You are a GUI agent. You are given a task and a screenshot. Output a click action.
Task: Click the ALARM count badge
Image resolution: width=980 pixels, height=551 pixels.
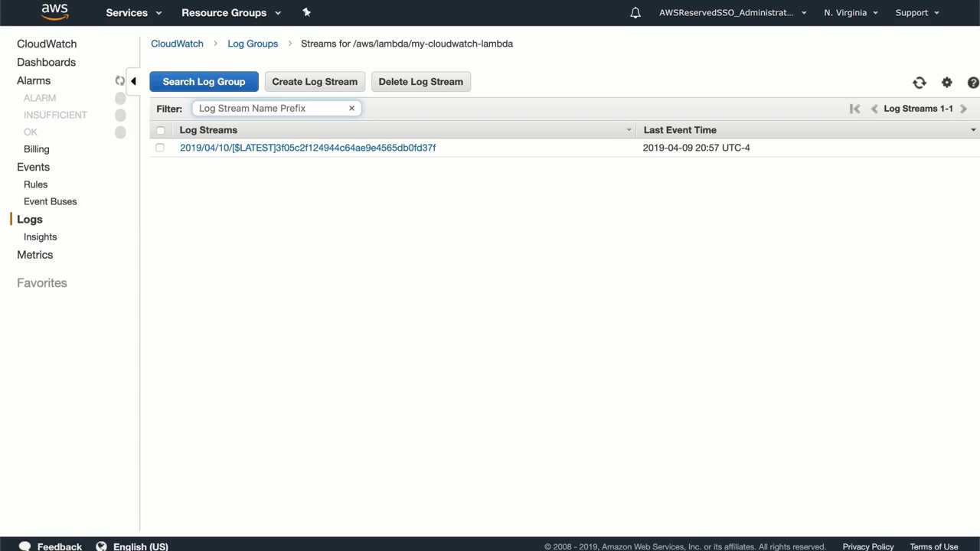click(x=120, y=98)
